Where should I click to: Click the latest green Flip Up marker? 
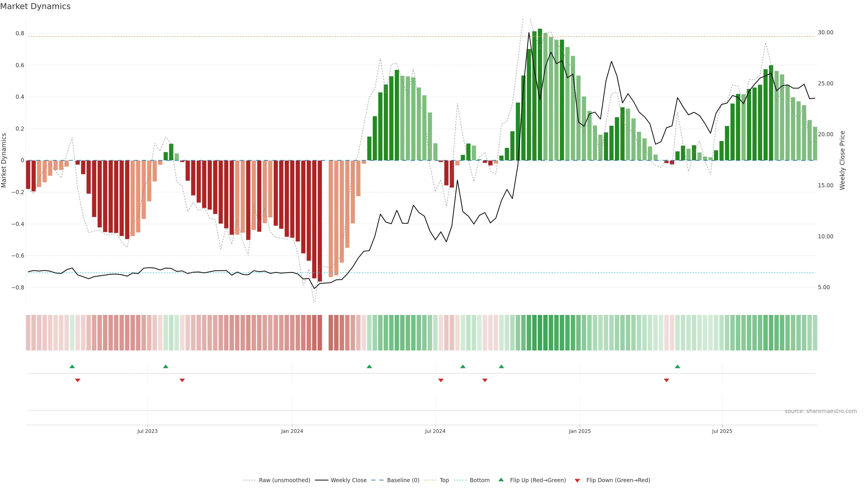677,366
